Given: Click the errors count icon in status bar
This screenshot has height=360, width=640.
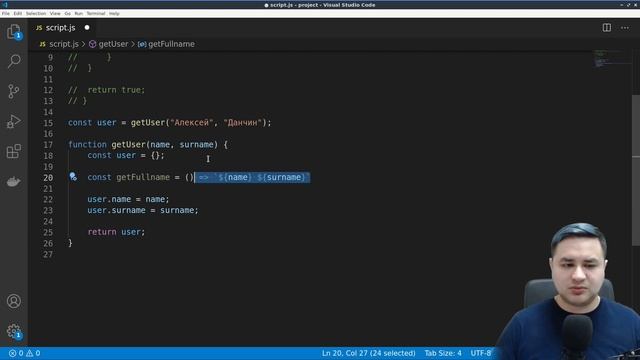Looking at the screenshot, I should (x=16, y=353).
